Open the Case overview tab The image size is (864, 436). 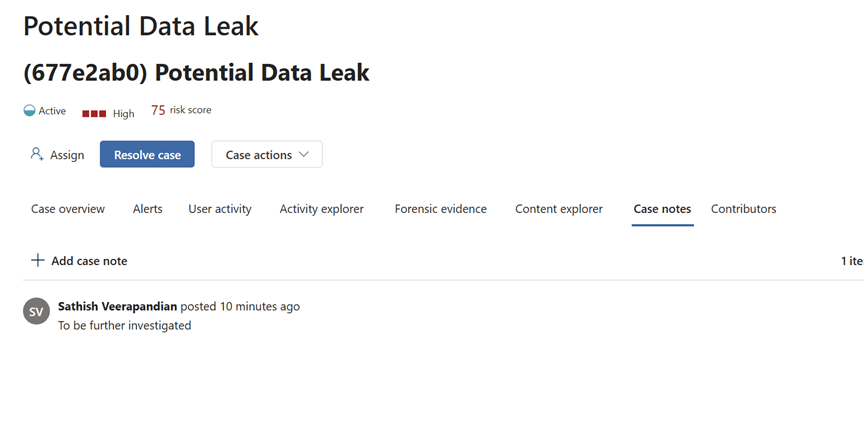(x=68, y=209)
